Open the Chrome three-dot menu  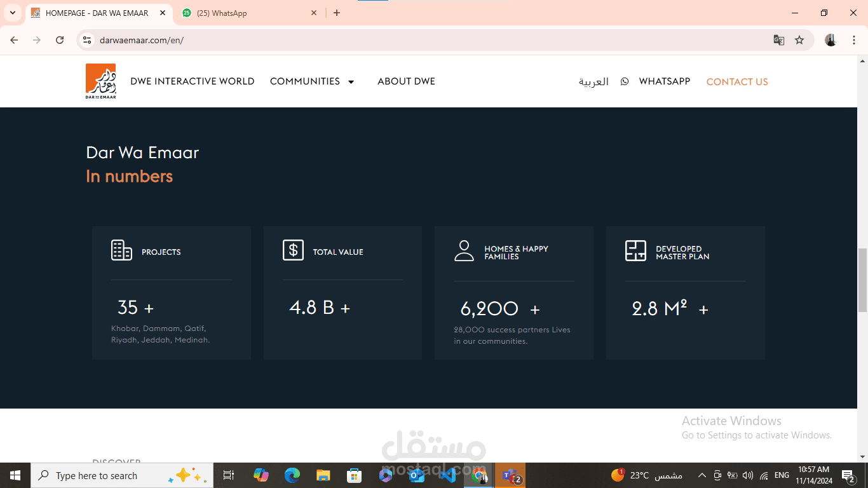click(854, 40)
